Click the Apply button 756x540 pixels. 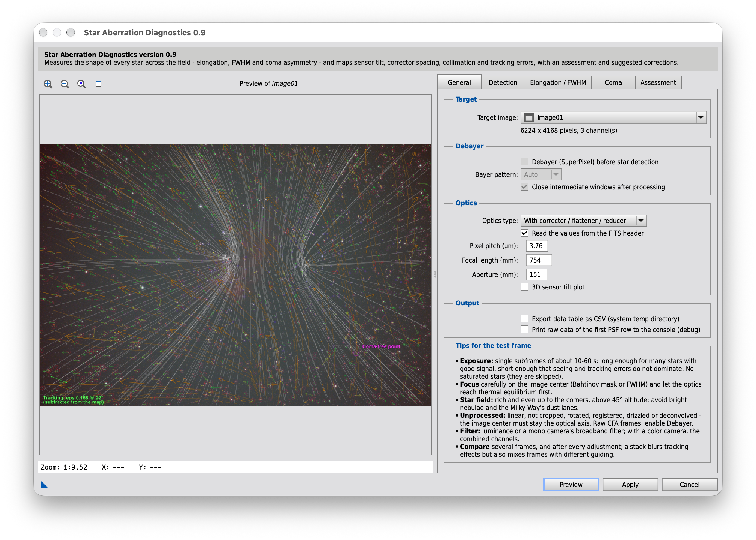click(630, 485)
